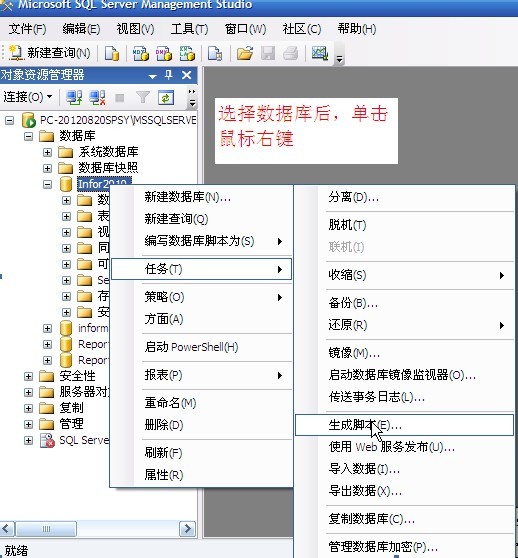Screen dimensions: 518x558
Task: Click the filter funnel icon
Action: tap(143, 97)
